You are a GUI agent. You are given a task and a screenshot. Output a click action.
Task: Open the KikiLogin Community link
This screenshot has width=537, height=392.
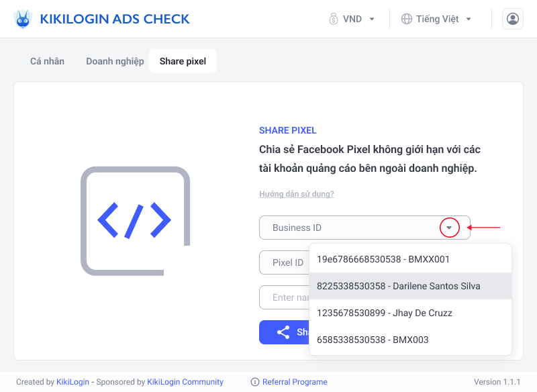click(185, 382)
